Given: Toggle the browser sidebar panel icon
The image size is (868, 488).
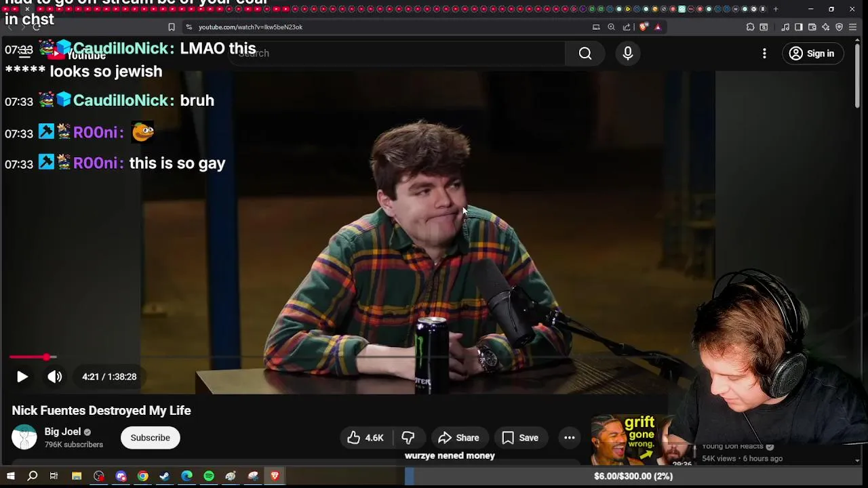Looking at the screenshot, I should coord(799,27).
